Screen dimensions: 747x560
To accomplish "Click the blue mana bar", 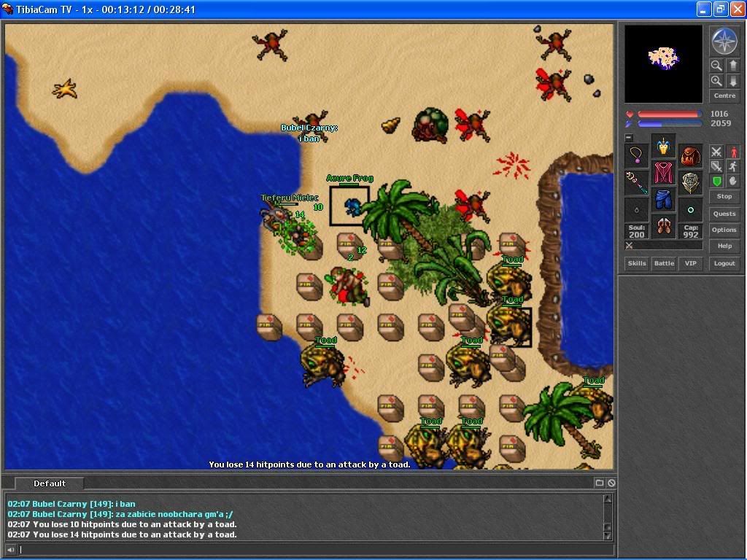I will (x=670, y=124).
